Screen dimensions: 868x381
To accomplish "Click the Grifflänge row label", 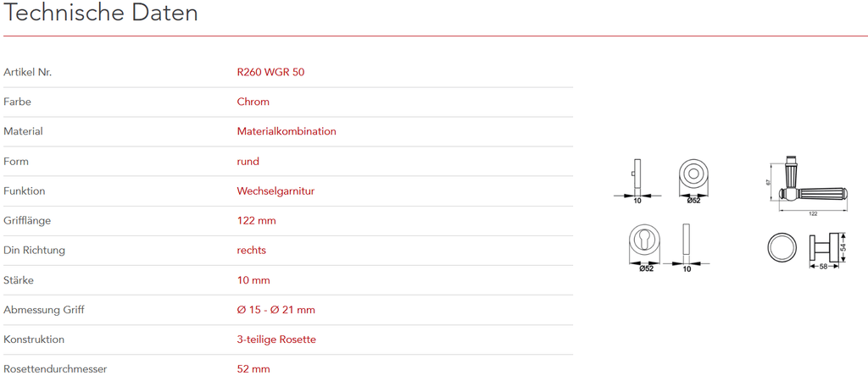I will [27, 220].
